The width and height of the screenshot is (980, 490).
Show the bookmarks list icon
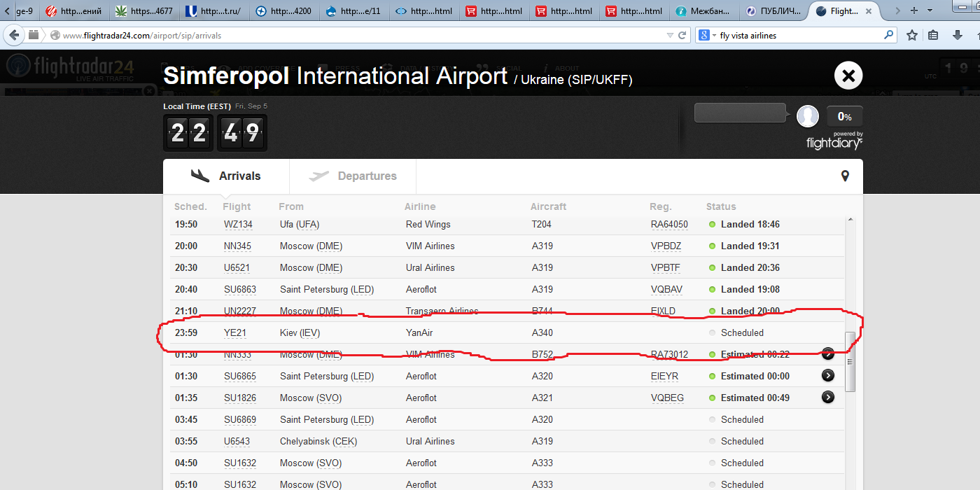coord(933,35)
